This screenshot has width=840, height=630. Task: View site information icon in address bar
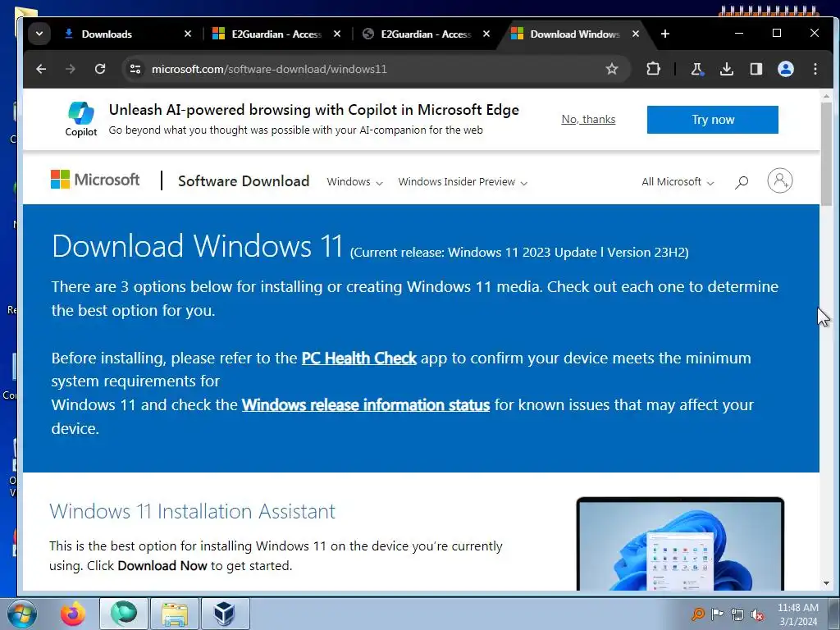[135, 69]
